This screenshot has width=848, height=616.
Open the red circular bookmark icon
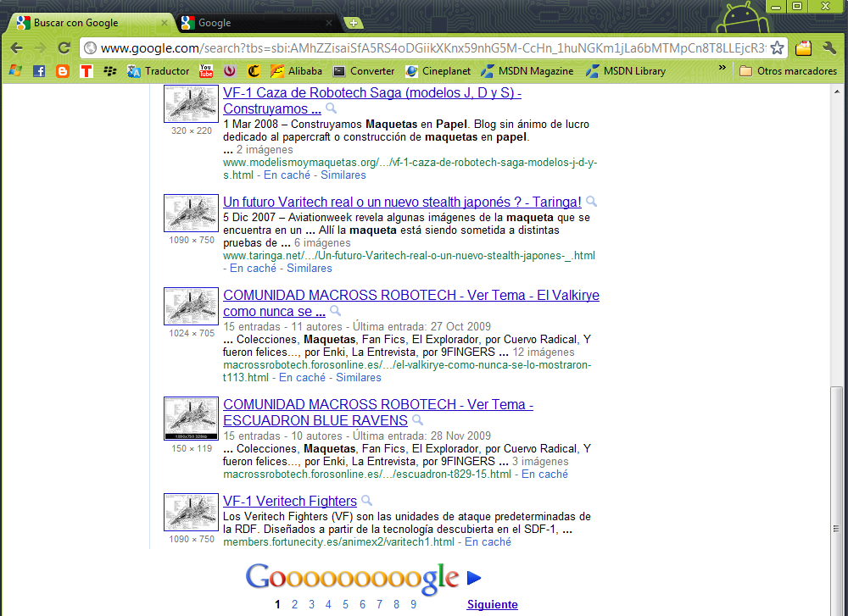(x=230, y=71)
